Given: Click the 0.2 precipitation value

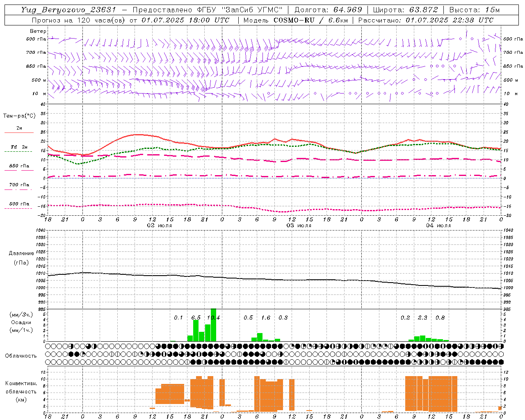Looking at the screenshot, I should [405, 318].
